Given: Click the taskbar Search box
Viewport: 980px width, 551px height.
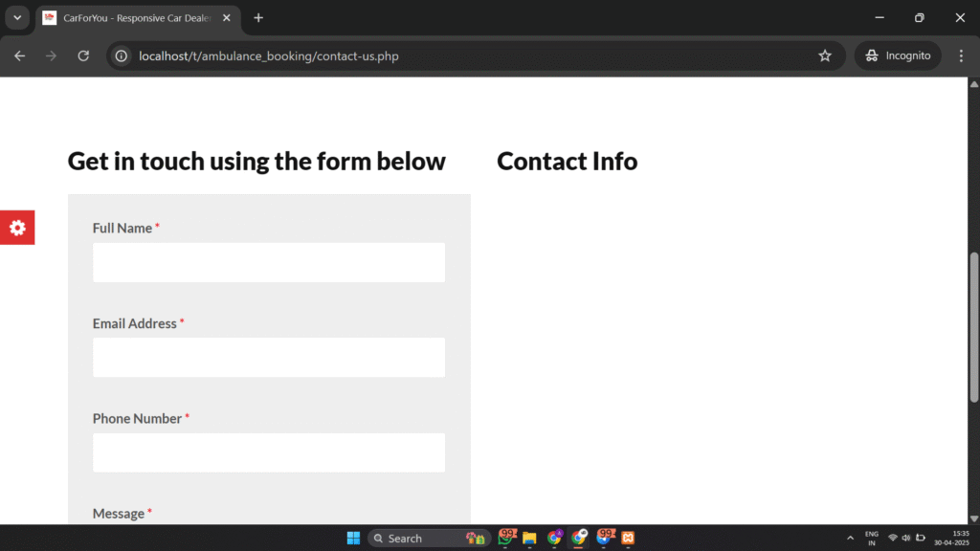Looking at the screenshot, I should [x=430, y=538].
